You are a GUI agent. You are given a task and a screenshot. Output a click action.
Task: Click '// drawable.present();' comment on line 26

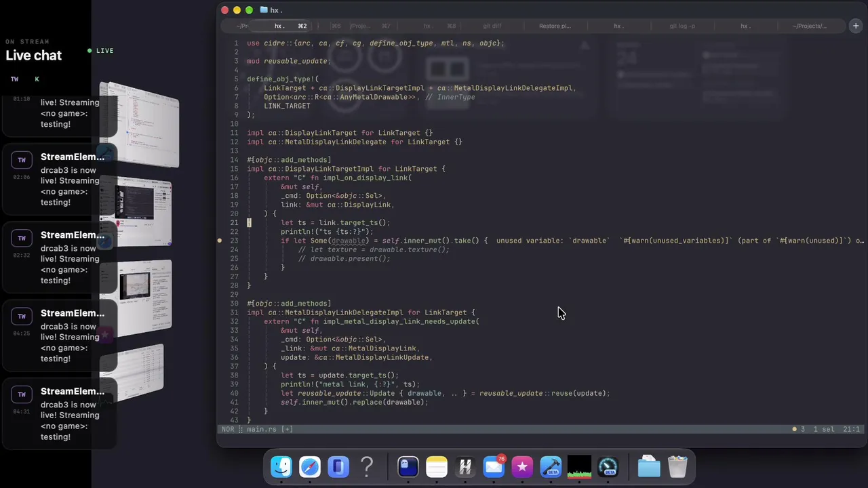click(344, 258)
